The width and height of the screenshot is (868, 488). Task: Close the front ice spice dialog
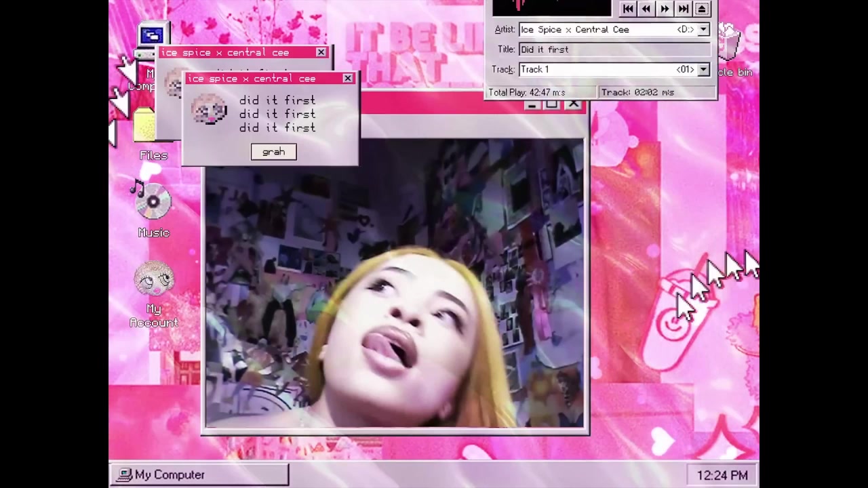coord(348,79)
